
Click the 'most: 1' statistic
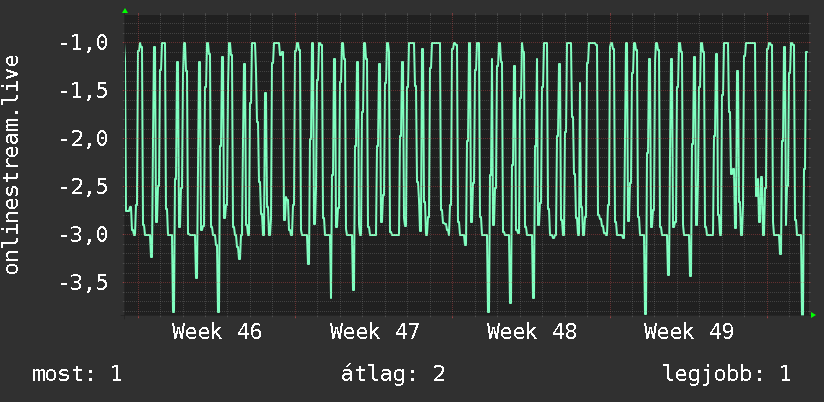(x=77, y=374)
